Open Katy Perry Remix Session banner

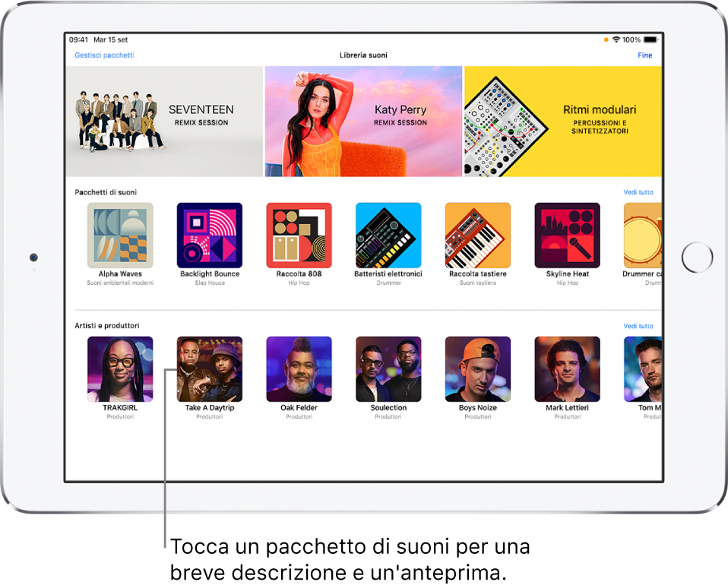point(363,121)
